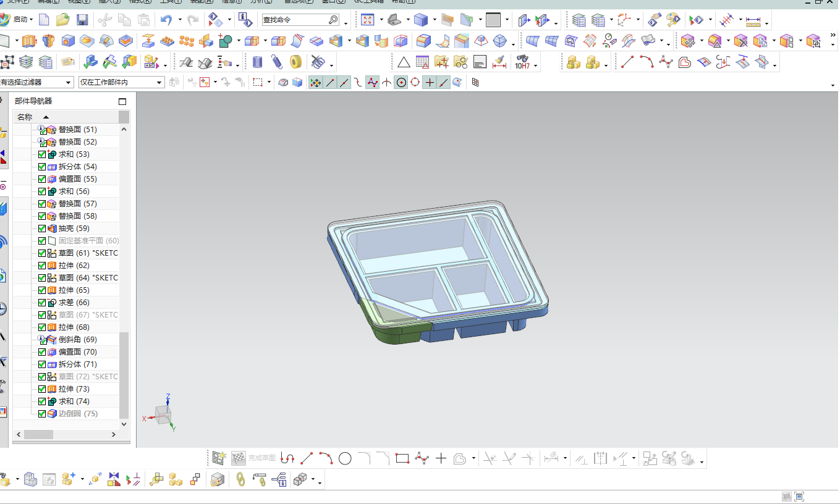Open the 仅在工作部件内 selection scope dropdown
Viewport: 840px width, 504px height.
pos(122,82)
